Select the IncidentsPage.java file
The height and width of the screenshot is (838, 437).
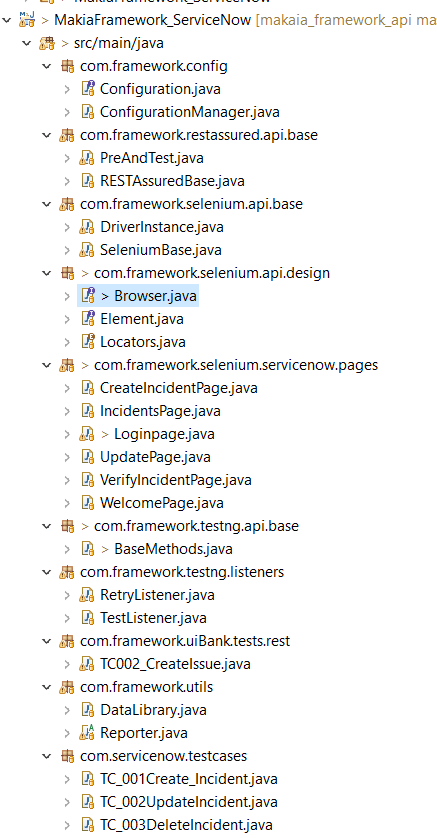pos(160,410)
